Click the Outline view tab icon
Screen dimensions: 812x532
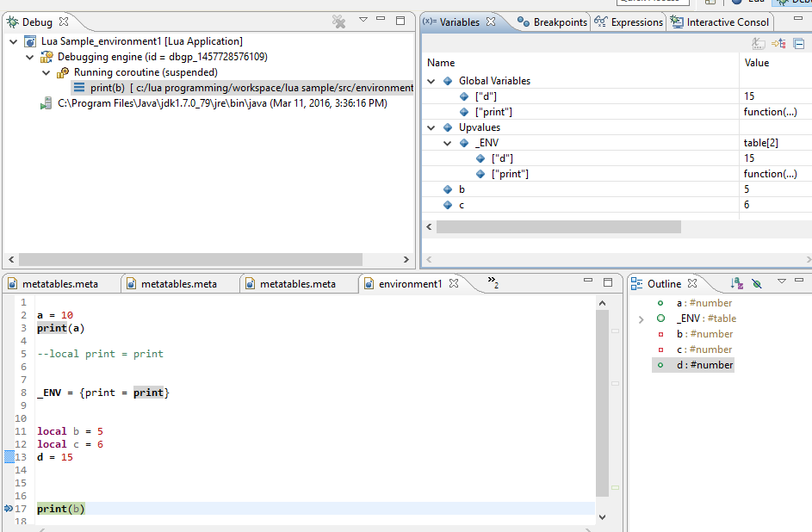[636, 283]
